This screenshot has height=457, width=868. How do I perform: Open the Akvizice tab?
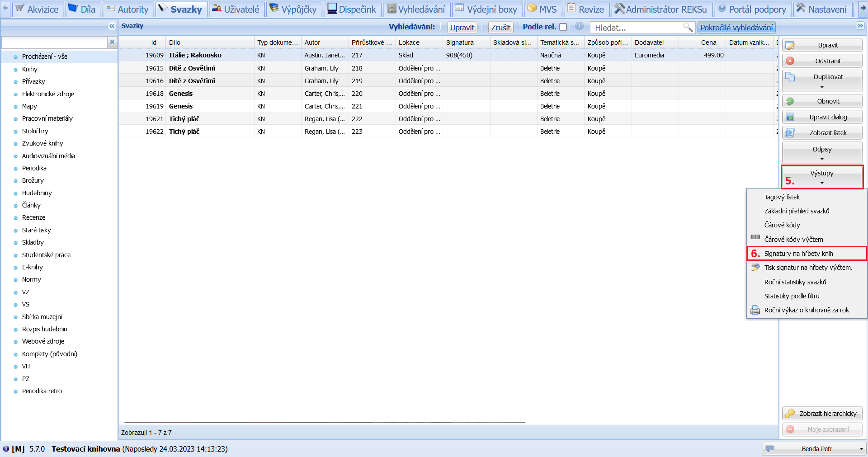(38, 9)
